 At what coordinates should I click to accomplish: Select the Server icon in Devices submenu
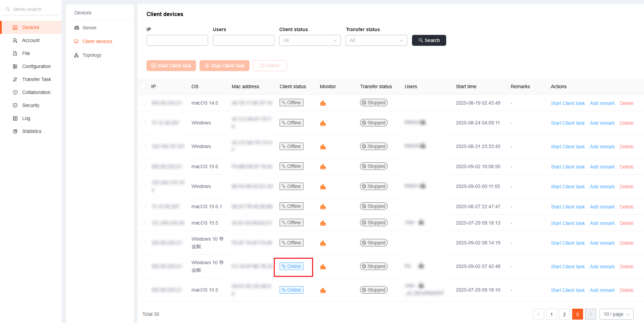point(76,28)
